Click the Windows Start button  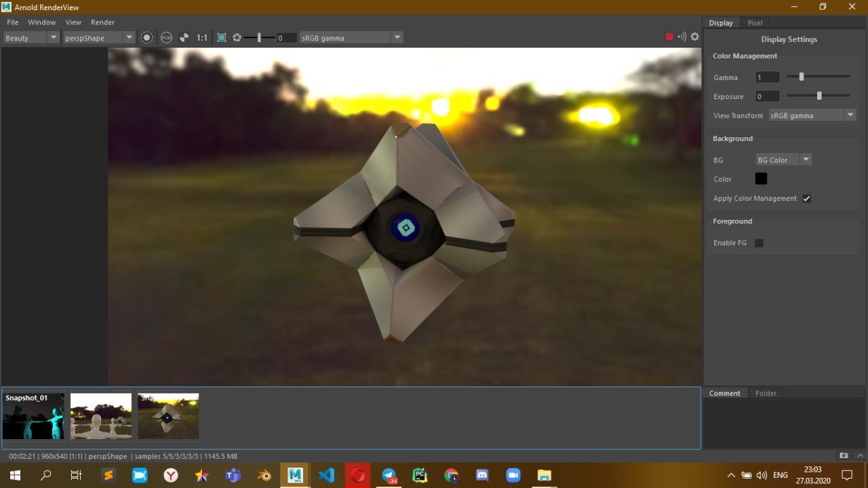coord(14,475)
